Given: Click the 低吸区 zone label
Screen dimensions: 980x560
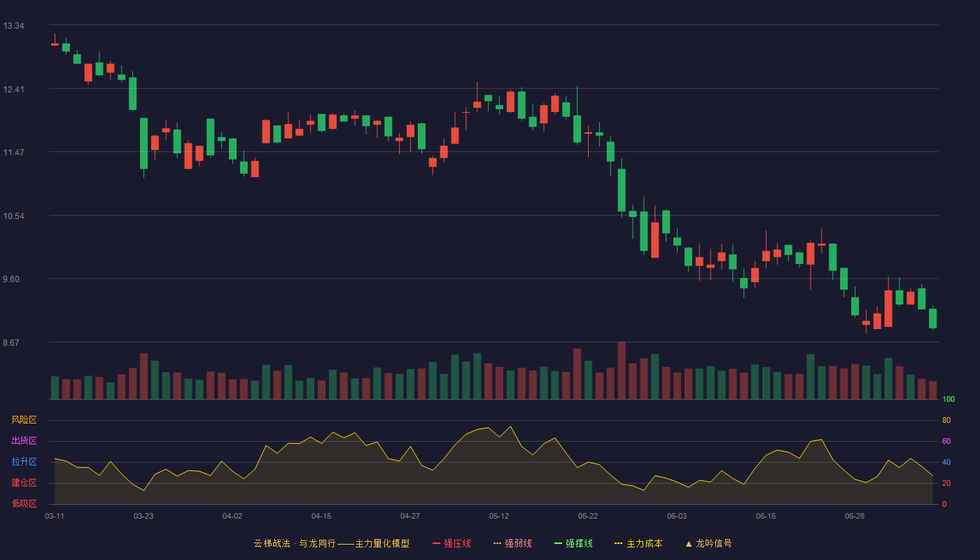Looking at the screenshot, I should point(24,504).
